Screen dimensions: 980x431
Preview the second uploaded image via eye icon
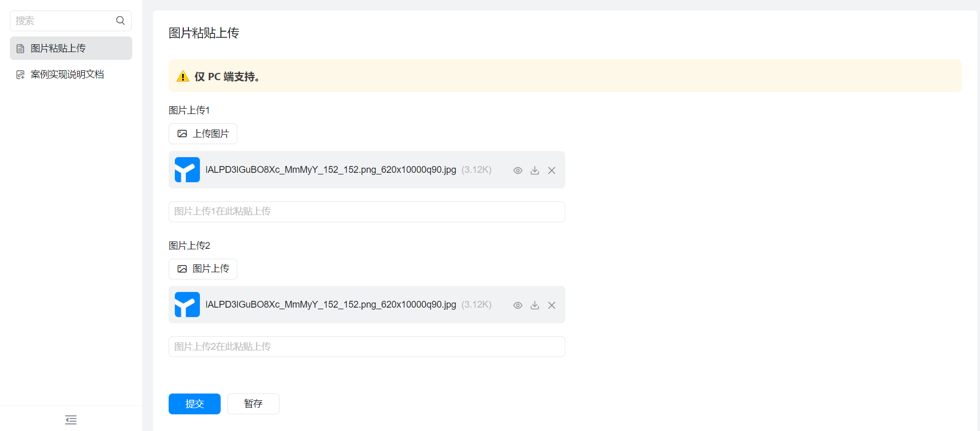click(x=517, y=305)
